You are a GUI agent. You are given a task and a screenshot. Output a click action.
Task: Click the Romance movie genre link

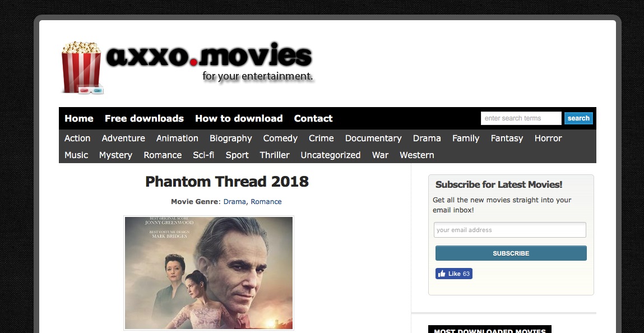[x=266, y=202]
